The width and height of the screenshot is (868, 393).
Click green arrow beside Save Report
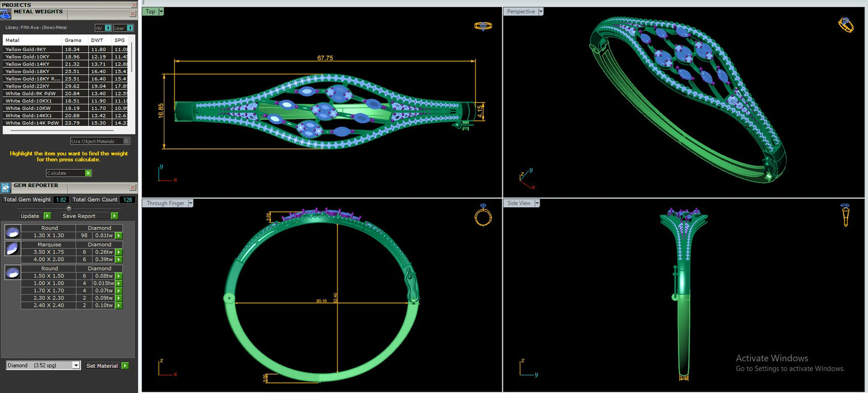(x=114, y=215)
